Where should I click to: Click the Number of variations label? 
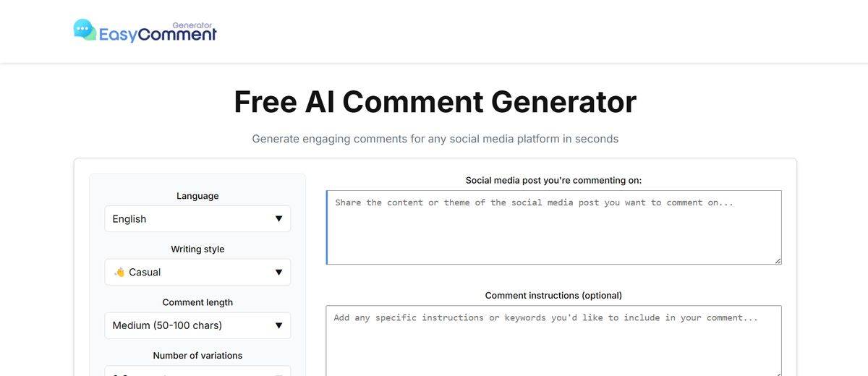click(197, 356)
